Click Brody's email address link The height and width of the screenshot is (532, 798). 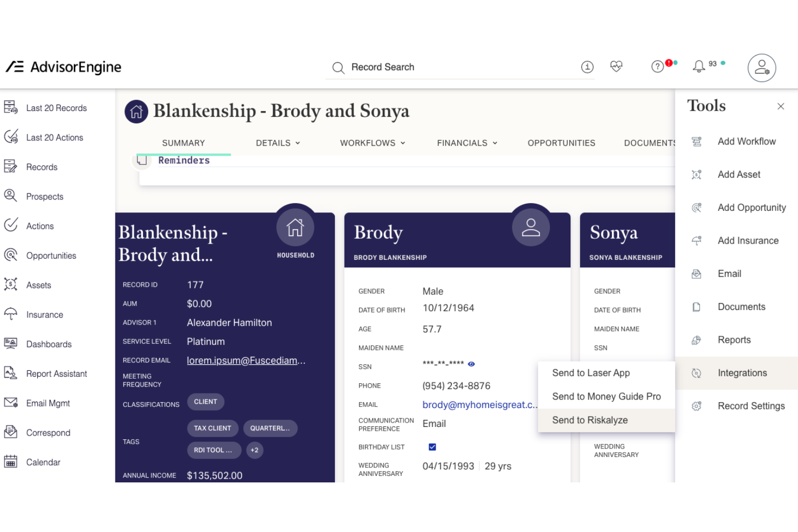point(480,405)
